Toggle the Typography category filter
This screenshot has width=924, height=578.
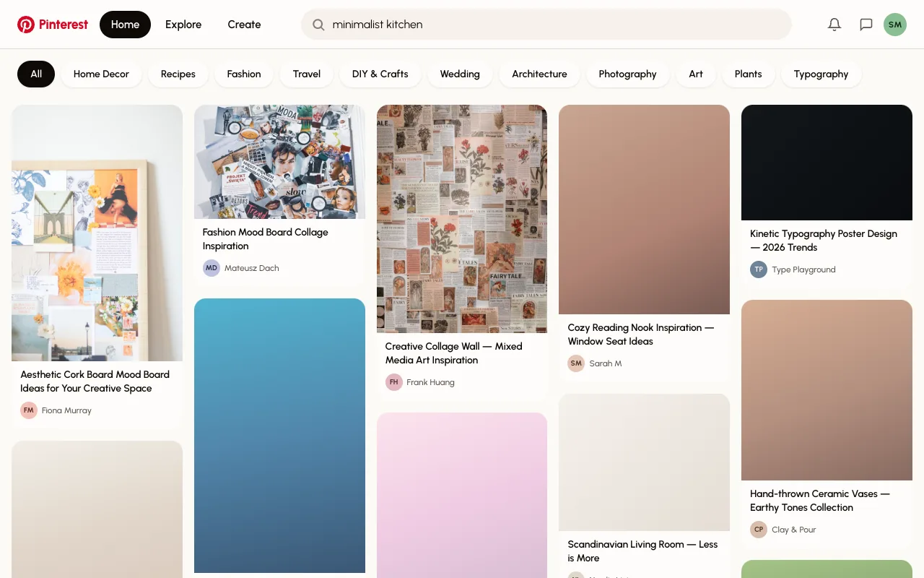pos(821,74)
